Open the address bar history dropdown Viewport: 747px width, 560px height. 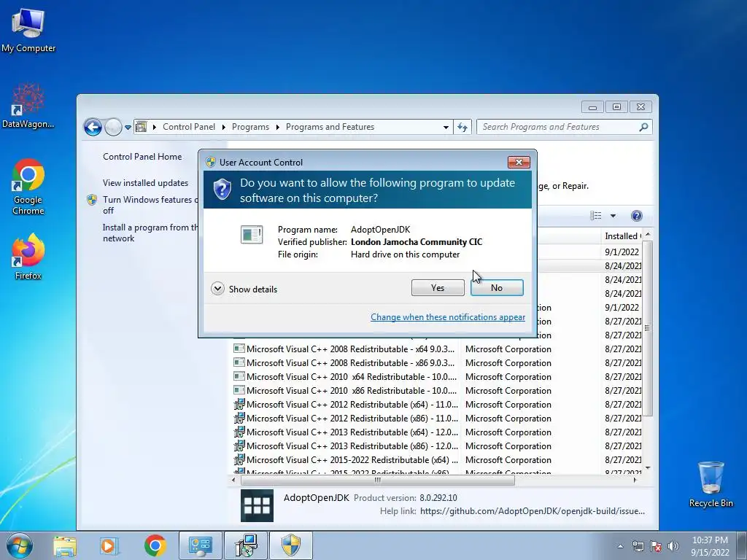coord(446,127)
